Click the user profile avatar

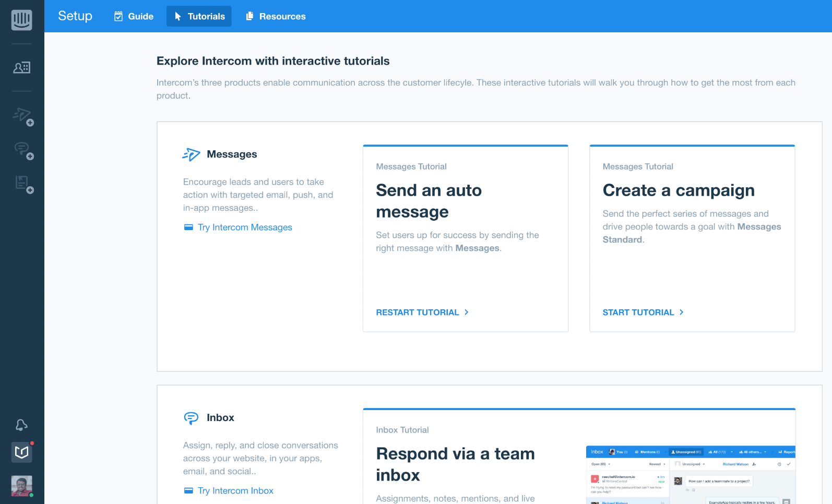pos(22,486)
